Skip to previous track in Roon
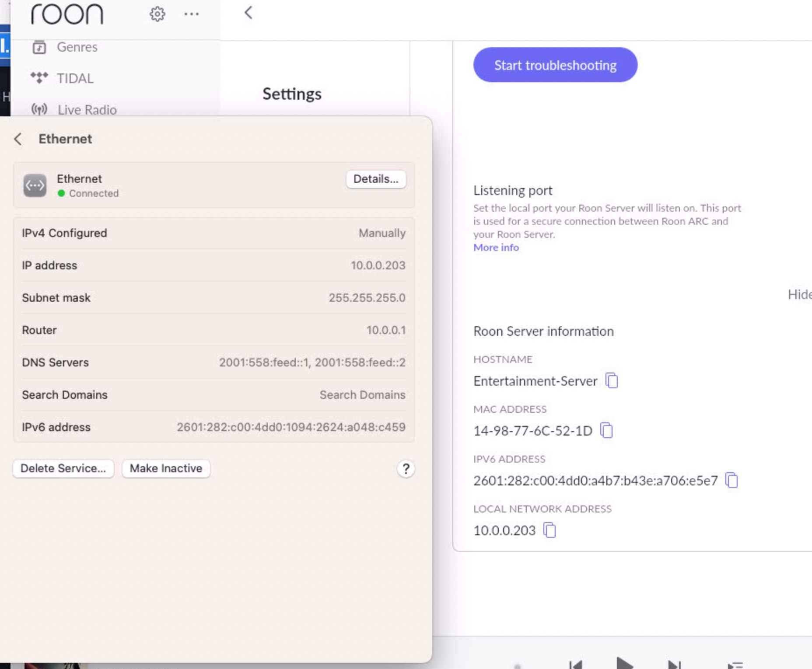This screenshot has height=669, width=812. coord(575,665)
